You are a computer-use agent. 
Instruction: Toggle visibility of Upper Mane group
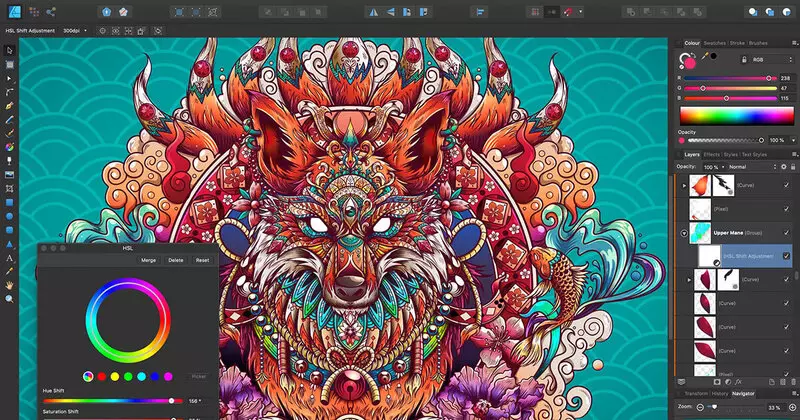click(x=786, y=233)
